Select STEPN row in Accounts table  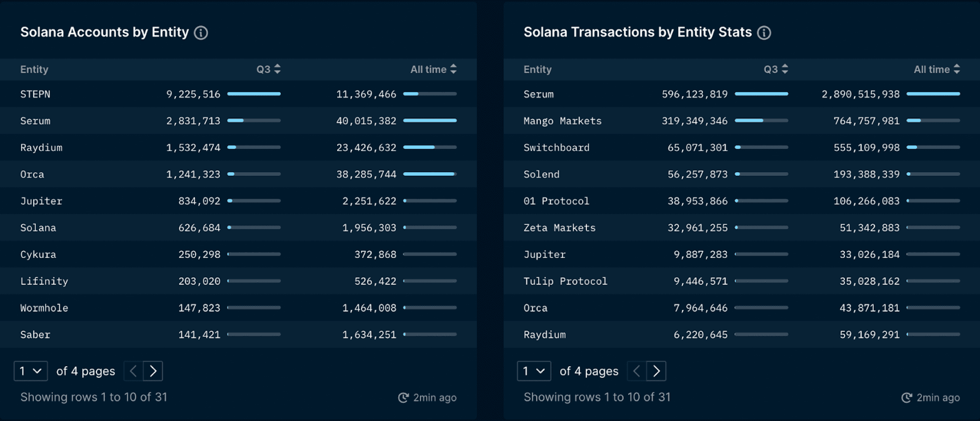(238, 94)
